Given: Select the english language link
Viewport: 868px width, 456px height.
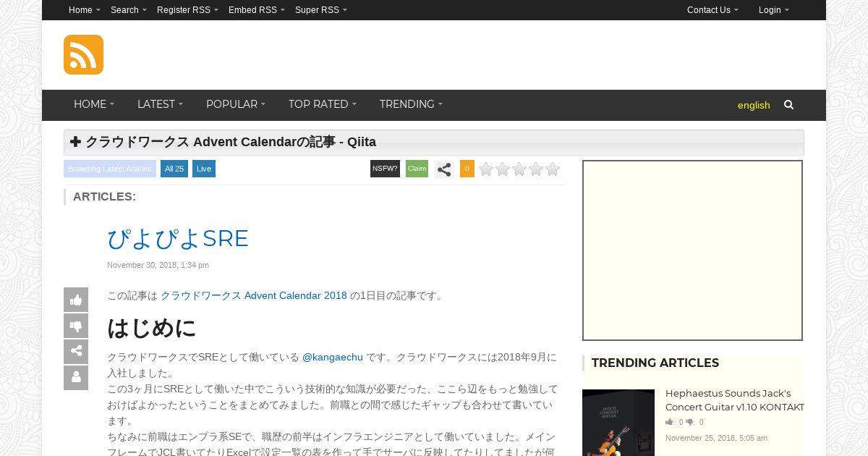Looking at the screenshot, I should [x=754, y=106].
